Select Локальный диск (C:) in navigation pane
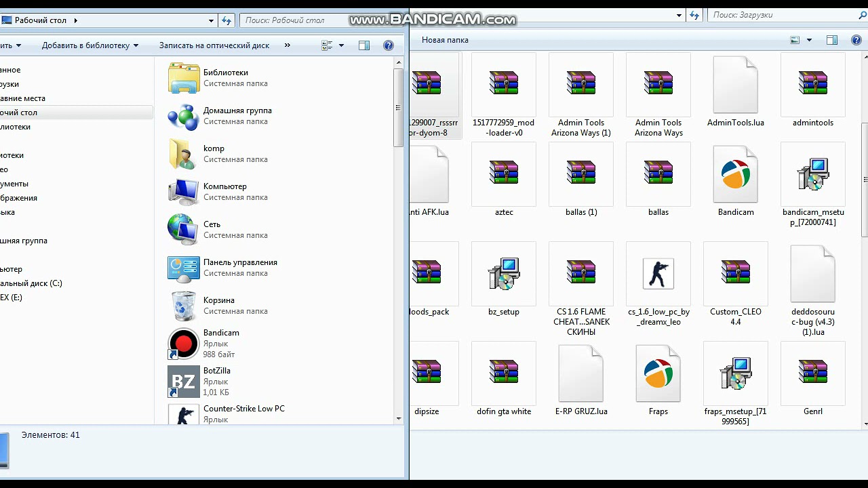 31,283
